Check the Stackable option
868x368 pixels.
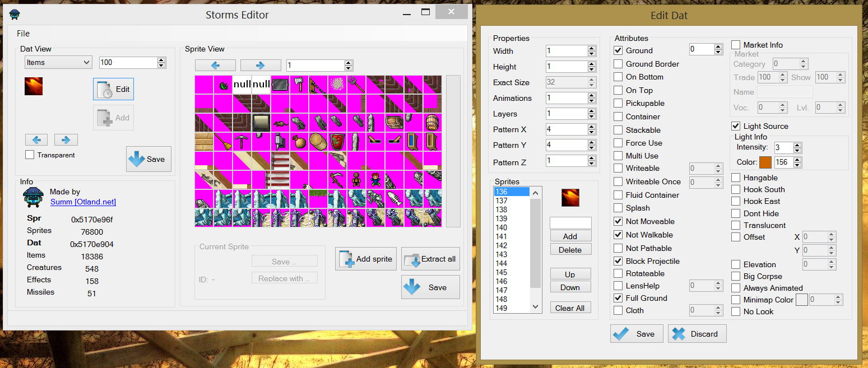(x=619, y=130)
